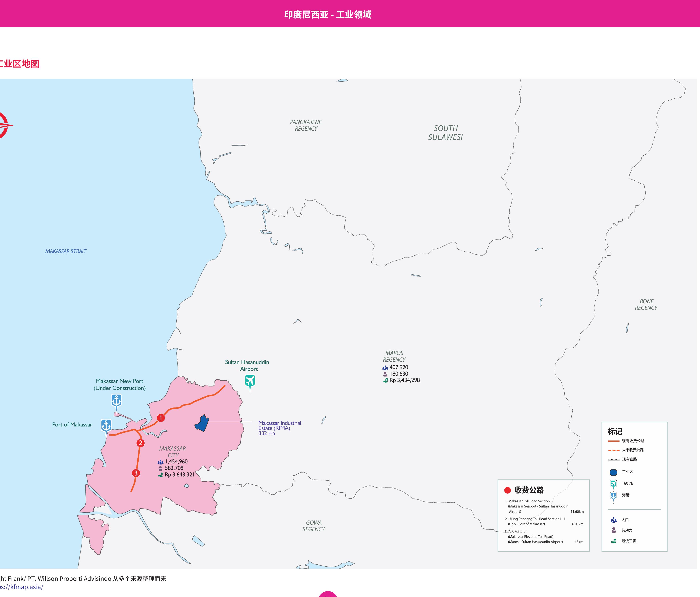Select toll road marker number 1
700x597 pixels.
[161, 418]
